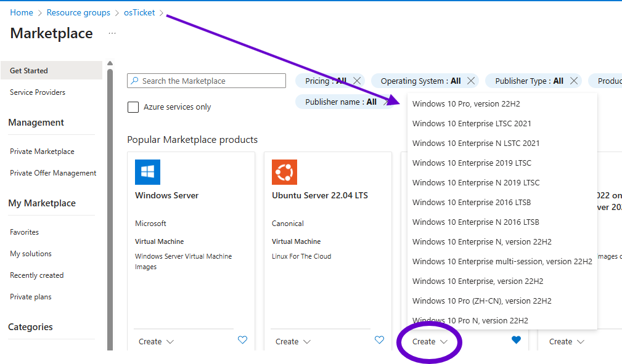
Task: Click the sidebar vertical scrollbar
Action: pyautogui.click(x=110, y=209)
